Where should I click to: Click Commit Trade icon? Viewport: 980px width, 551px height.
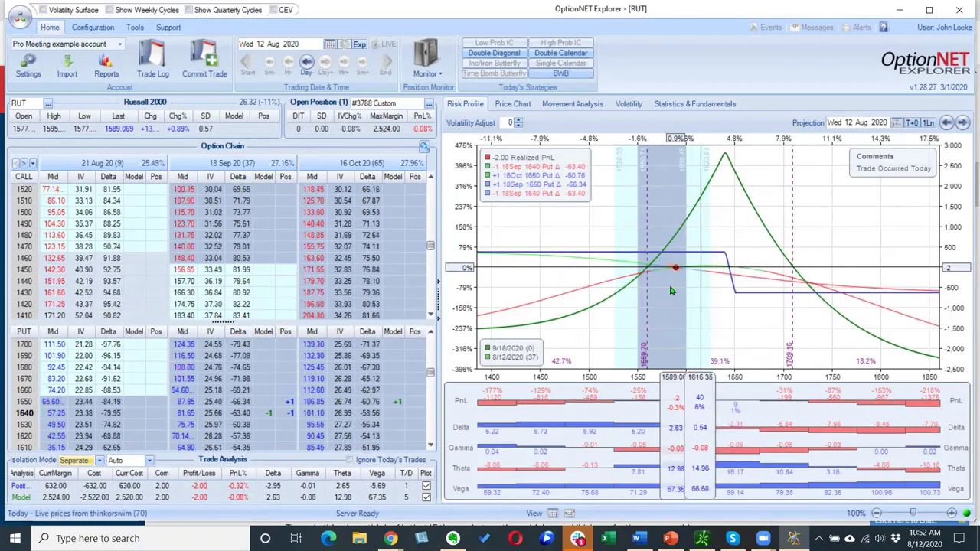204,60
